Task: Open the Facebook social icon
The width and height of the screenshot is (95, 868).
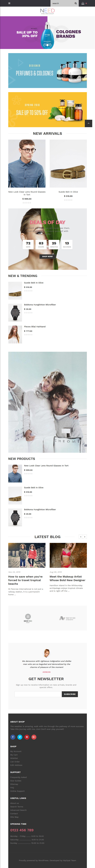Action: pyautogui.click(x=13, y=737)
